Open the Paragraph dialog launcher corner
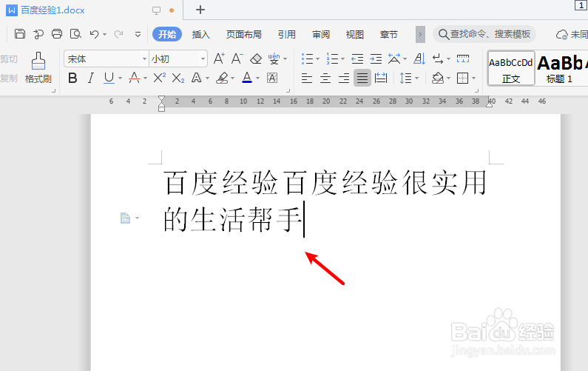 [476, 90]
